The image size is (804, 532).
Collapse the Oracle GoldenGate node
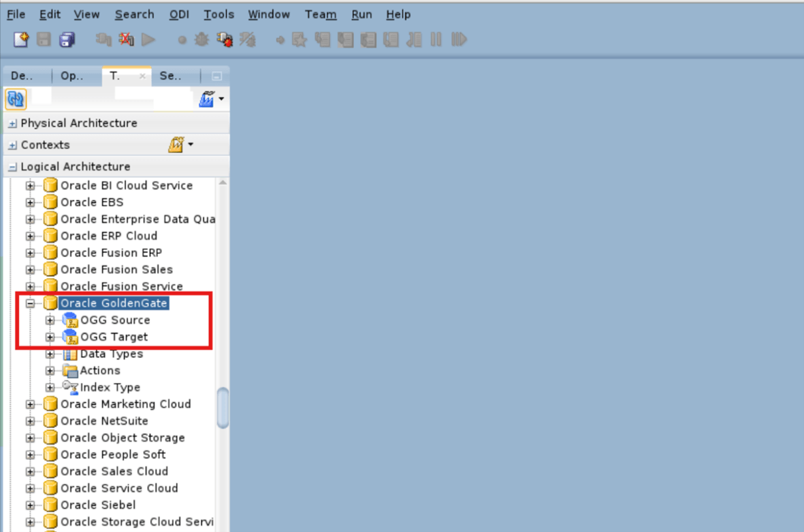(x=29, y=303)
